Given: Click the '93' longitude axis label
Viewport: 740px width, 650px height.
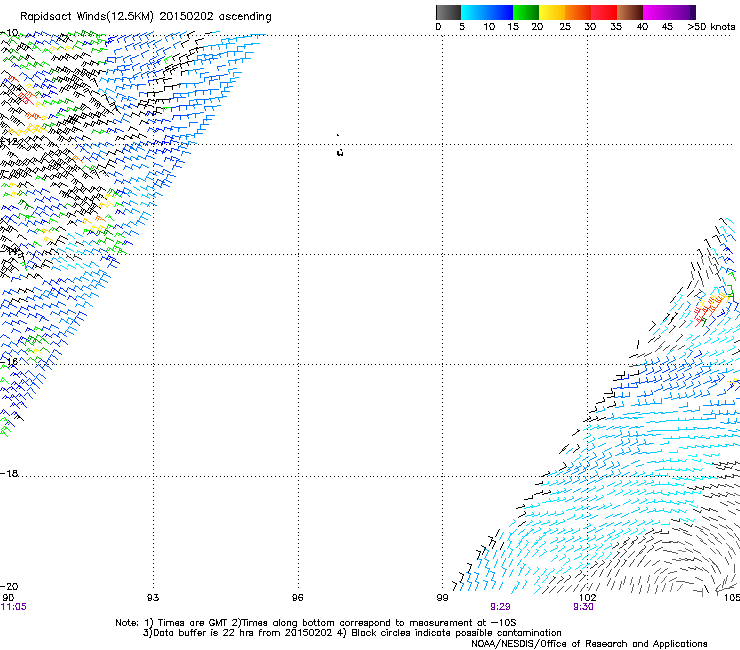Looking at the screenshot, I should click(153, 598).
